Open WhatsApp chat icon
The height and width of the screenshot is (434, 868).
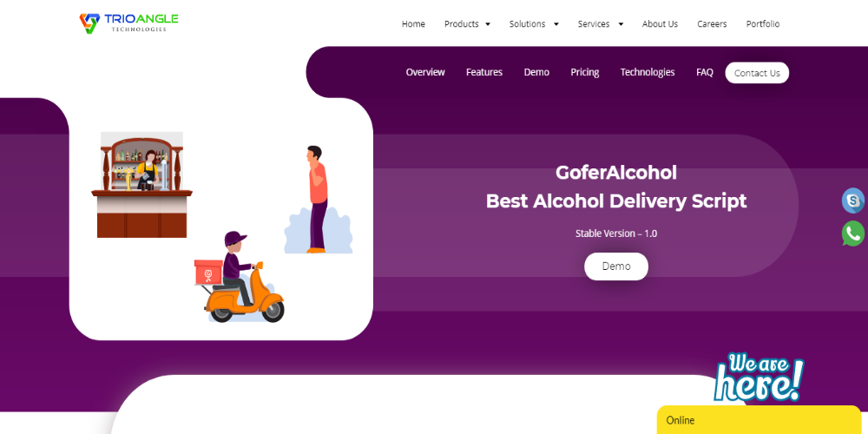tap(853, 233)
